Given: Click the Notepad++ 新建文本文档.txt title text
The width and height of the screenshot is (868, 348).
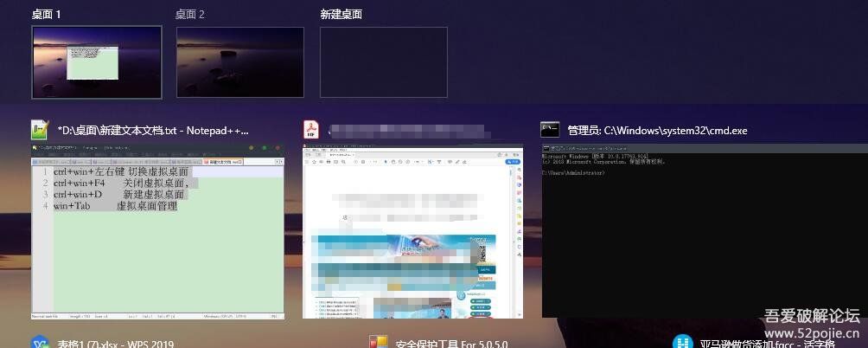Looking at the screenshot, I should click(x=153, y=131).
